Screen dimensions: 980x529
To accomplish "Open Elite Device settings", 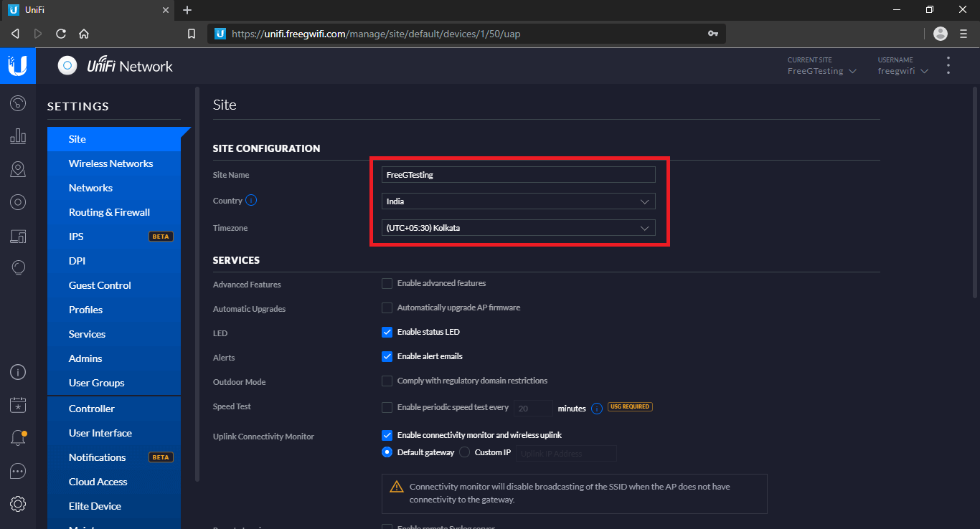I will coord(114,506).
